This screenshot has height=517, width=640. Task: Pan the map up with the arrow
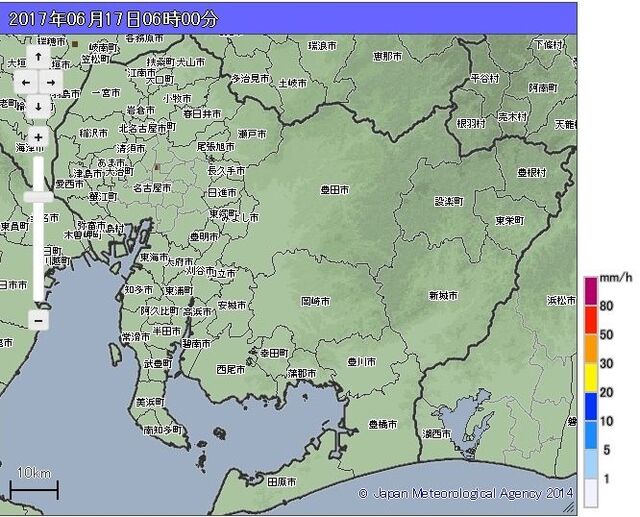38,57
